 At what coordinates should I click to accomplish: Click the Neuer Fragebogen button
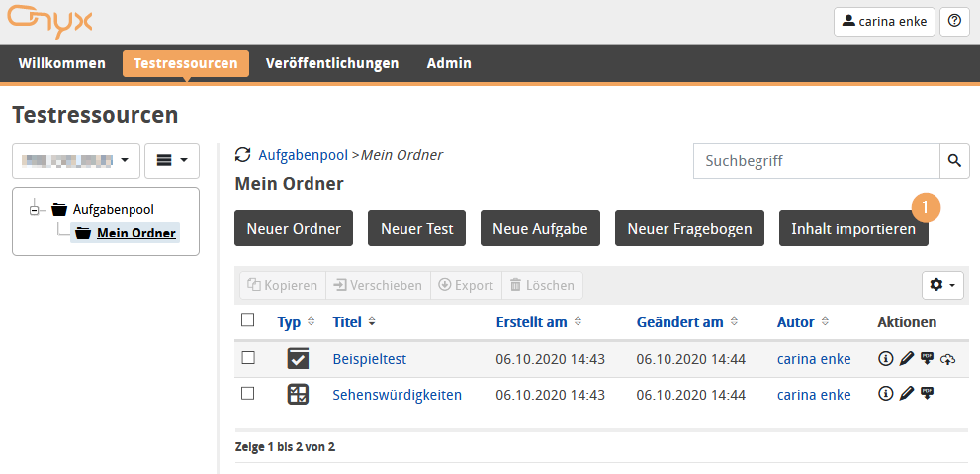pyautogui.click(x=689, y=229)
